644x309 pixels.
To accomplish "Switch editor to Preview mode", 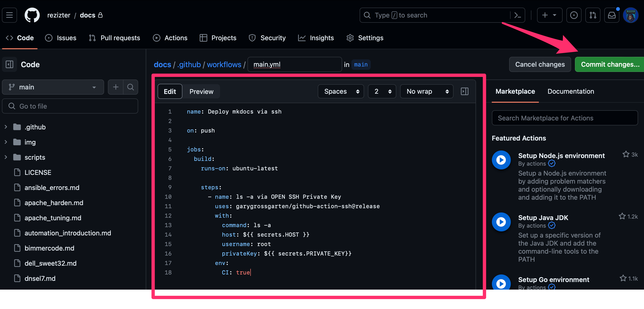I will click(201, 92).
